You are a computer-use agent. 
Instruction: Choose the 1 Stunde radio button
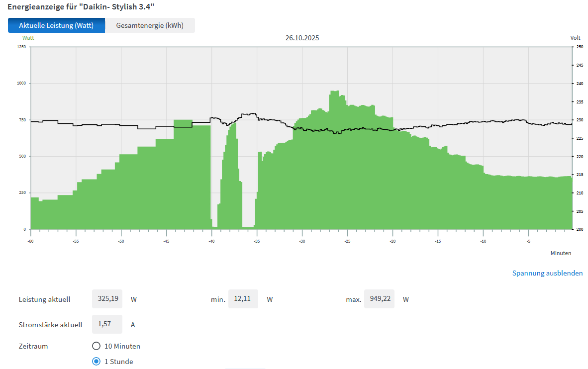[x=97, y=362]
